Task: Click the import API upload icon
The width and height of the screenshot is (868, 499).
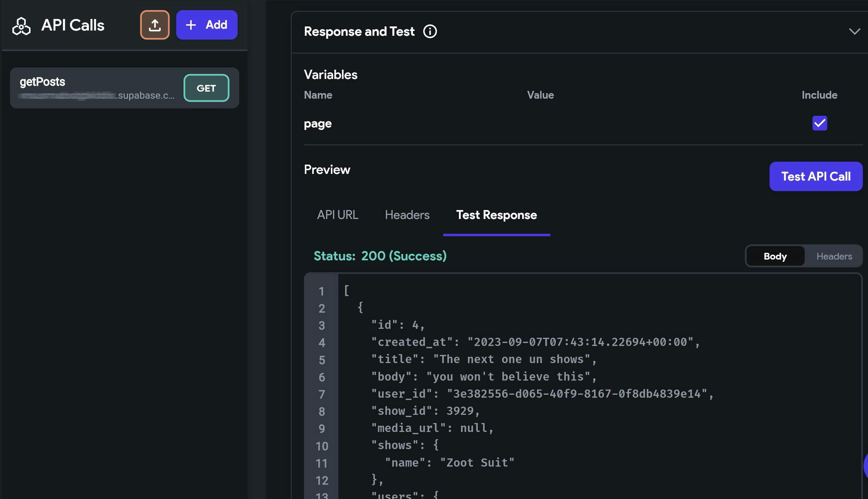Action: pos(154,25)
